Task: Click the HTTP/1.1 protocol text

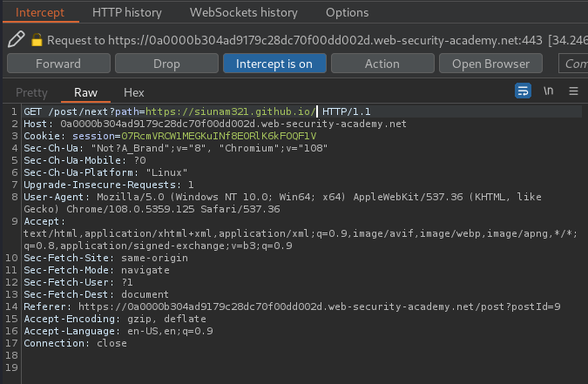Action: 347,111
